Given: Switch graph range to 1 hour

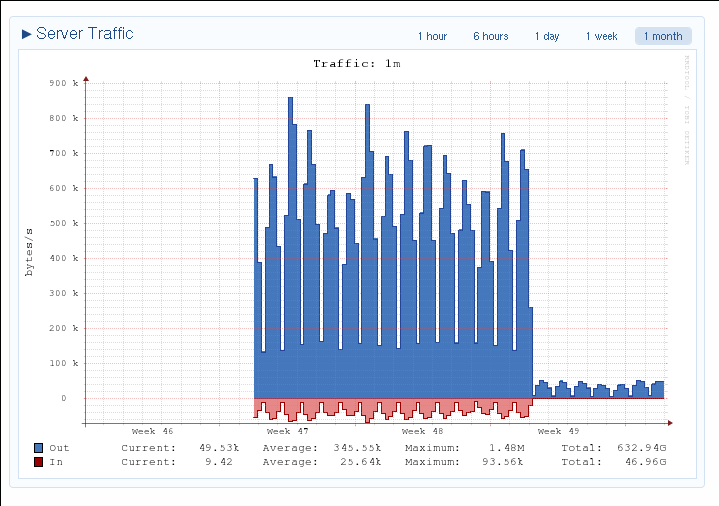Looking at the screenshot, I should (x=432, y=37).
